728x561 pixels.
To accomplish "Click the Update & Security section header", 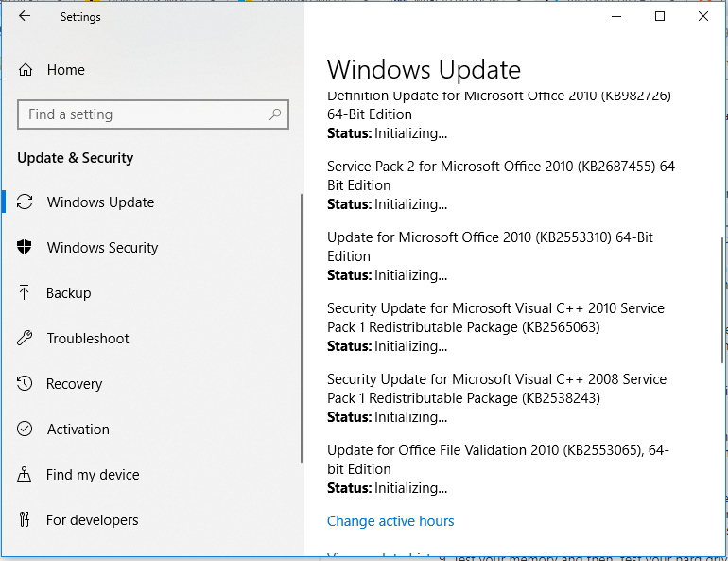I will (76, 158).
